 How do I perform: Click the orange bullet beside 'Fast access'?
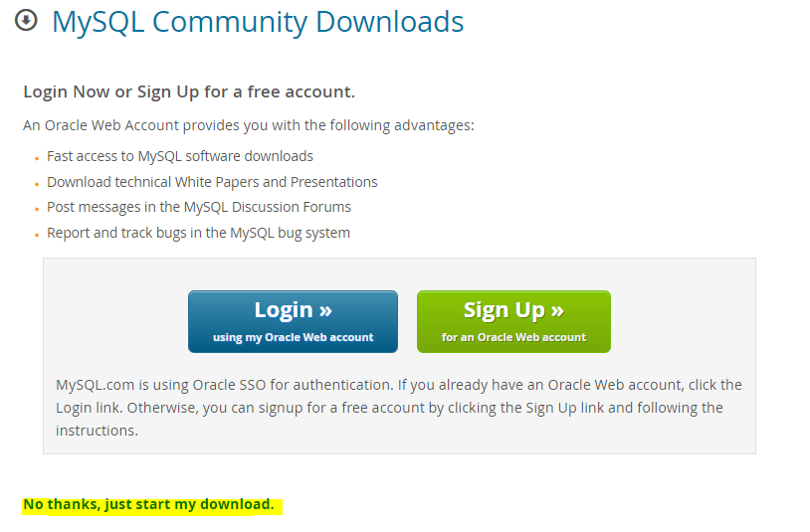coord(37,158)
